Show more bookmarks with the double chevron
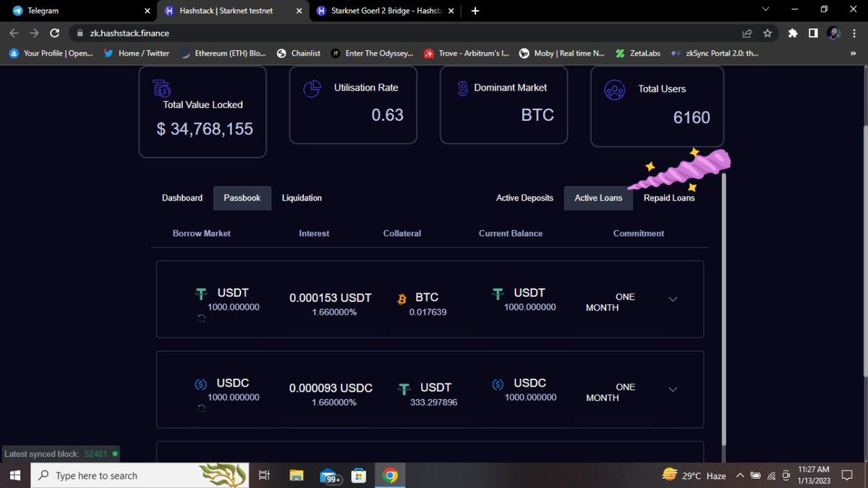The height and width of the screenshot is (488, 868). pyautogui.click(x=852, y=53)
